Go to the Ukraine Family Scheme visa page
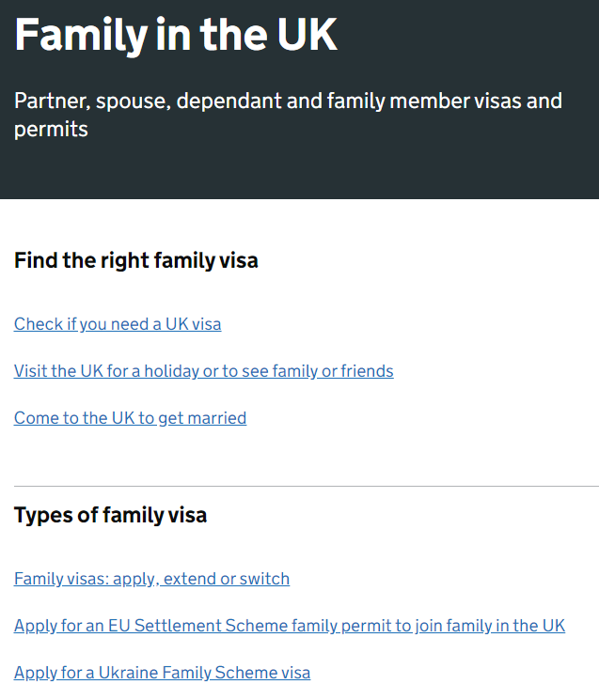 click(x=162, y=673)
